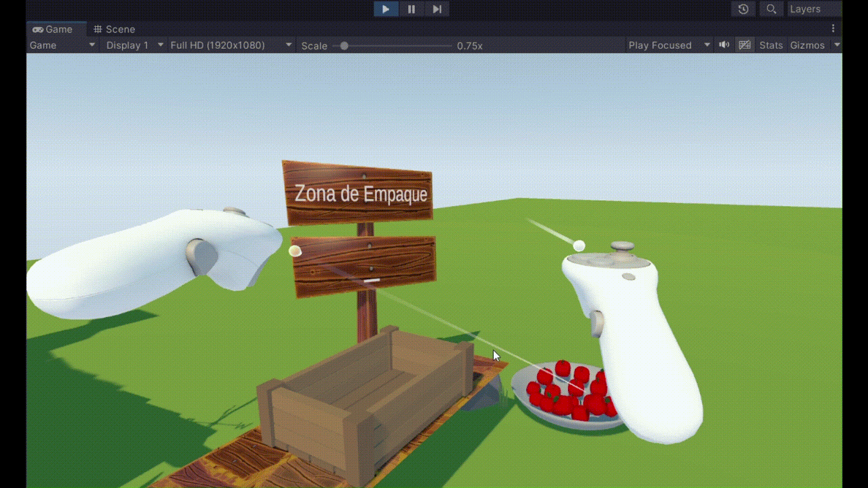Screen dimensions: 868x488
Task: Click the 0.75x scale value
Action: click(470, 46)
